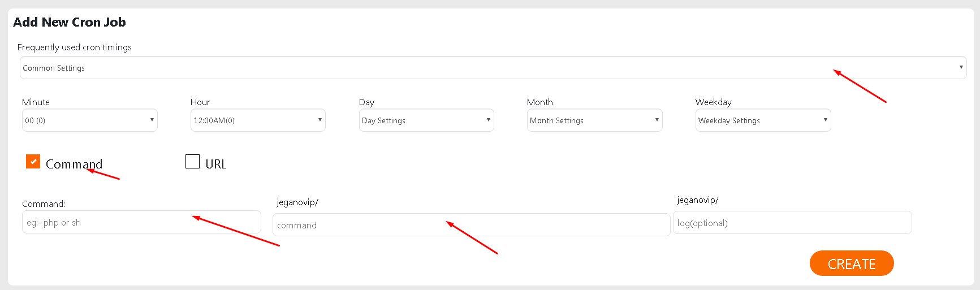Click the 'eg:- php or sh' input field
The image size is (980, 290).
point(141,222)
